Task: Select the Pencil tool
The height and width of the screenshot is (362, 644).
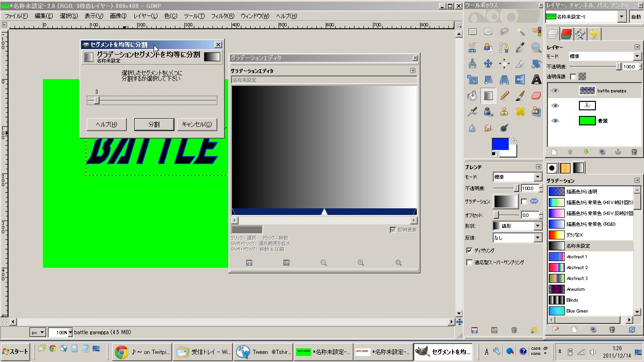Action: coord(504,96)
